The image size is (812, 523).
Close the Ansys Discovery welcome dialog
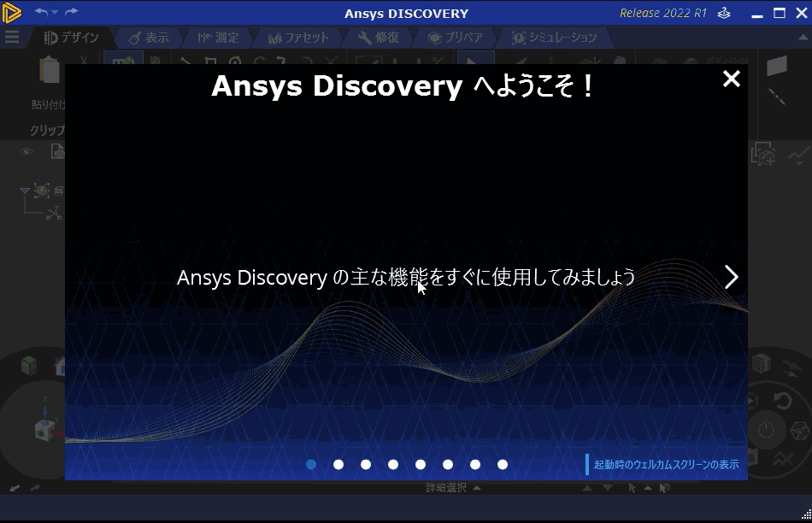point(731,79)
